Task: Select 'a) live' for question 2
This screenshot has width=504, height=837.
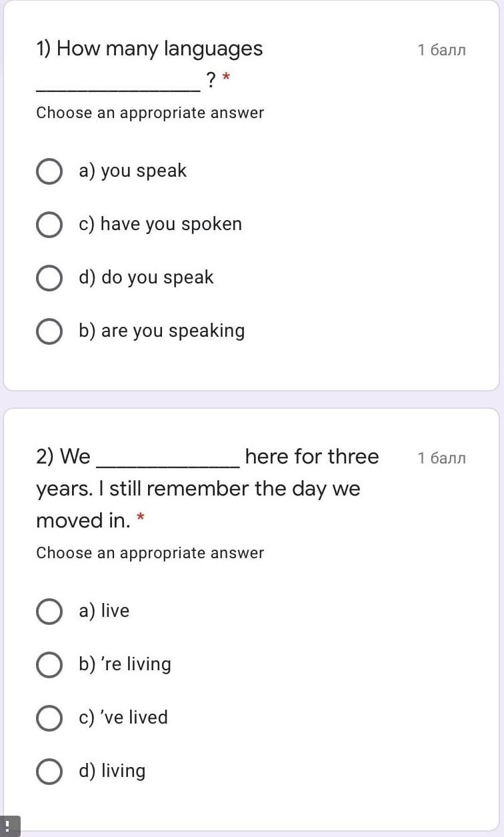Action: click(x=49, y=612)
